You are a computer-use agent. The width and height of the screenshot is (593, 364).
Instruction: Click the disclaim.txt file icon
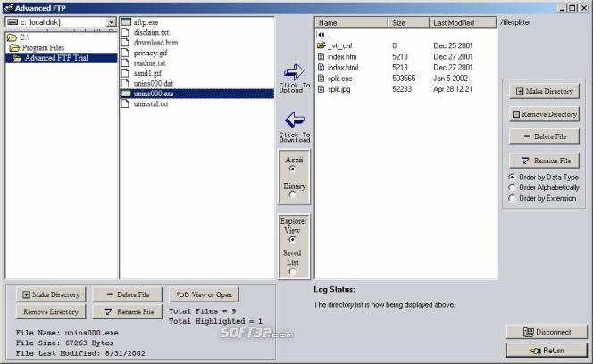pos(125,32)
